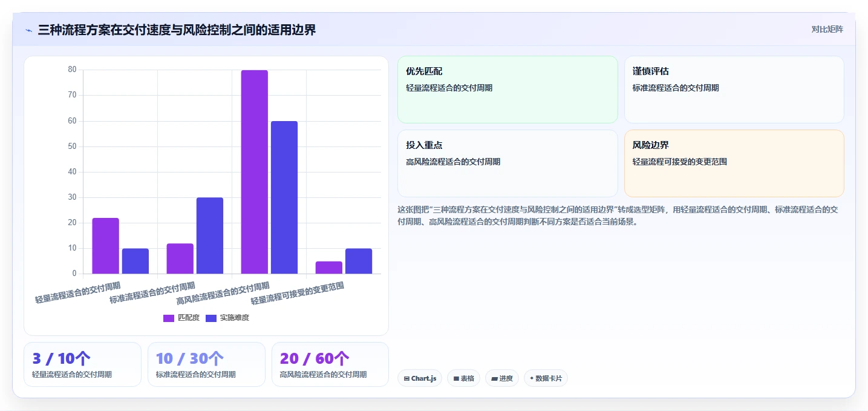Viewport: 868px width, 411px height.
Task: Click the description paragraph starting 这张图把
Action: pos(618,215)
